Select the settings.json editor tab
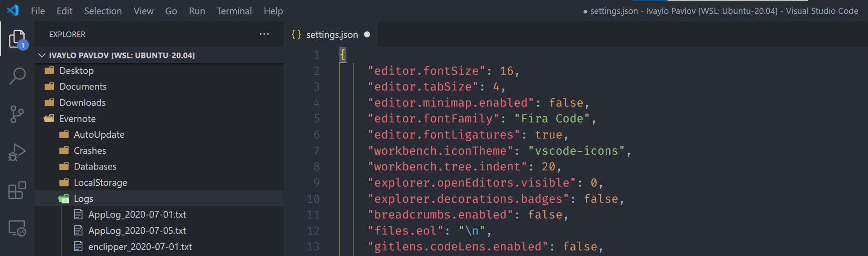The image size is (868, 256). click(x=331, y=34)
